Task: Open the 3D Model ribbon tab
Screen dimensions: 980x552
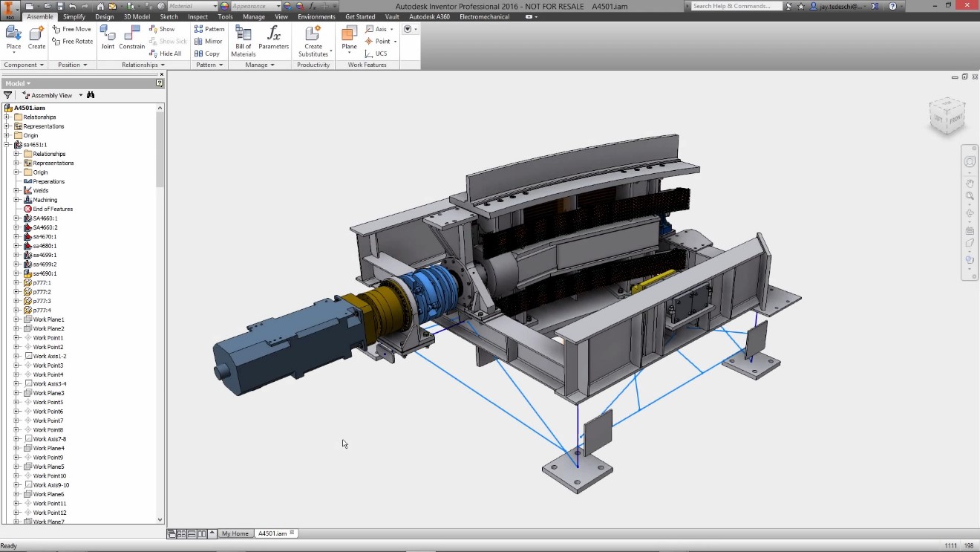Action: 137,16
